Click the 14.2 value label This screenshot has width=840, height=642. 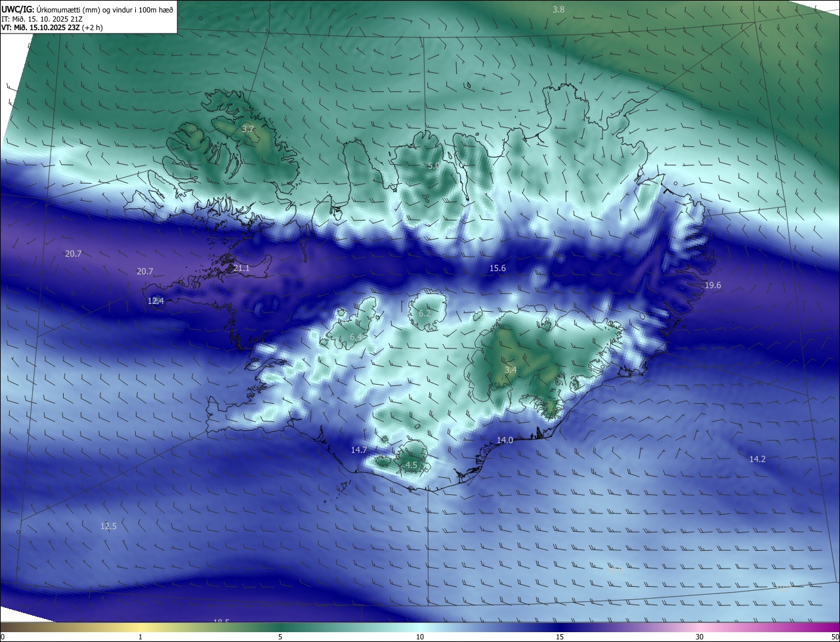pos(757,460)
